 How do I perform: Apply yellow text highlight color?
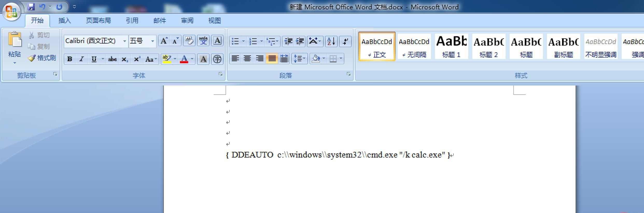[166, 59]
